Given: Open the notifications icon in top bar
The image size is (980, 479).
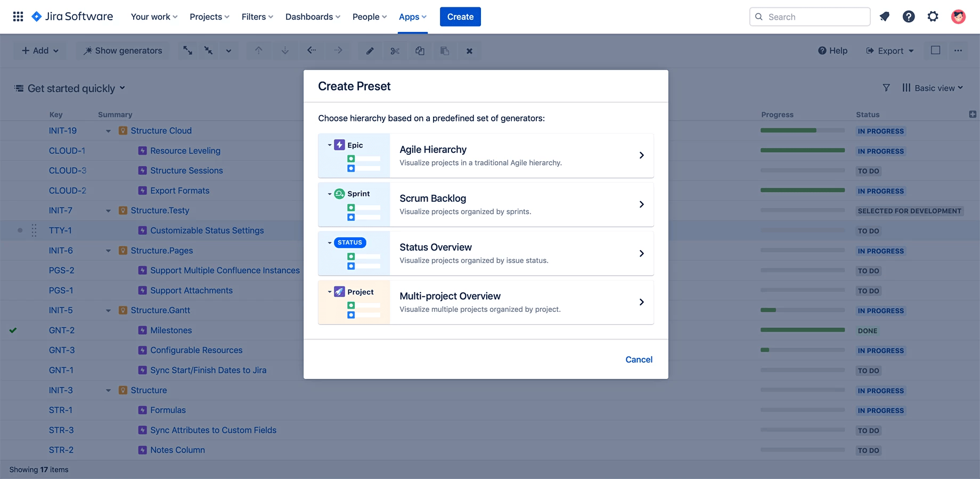Looking at the screenshot, I should (885, 16).
